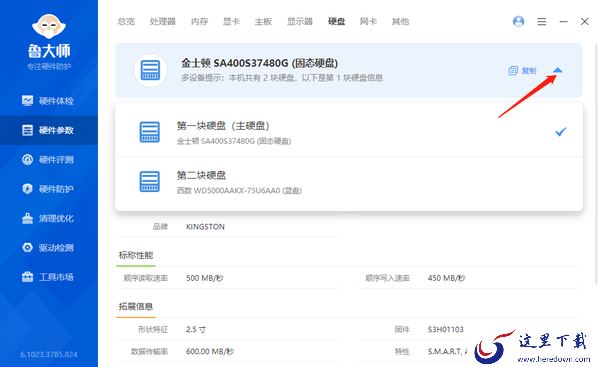Minimize the 鲁大师 window
This screenshot has height=367, width=600.
tap(563, 21)
